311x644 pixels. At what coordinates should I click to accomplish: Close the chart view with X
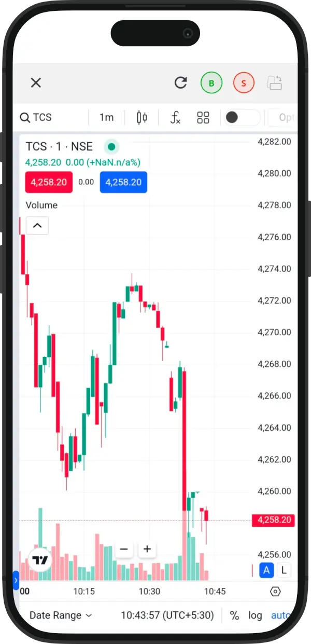[36, 83]
